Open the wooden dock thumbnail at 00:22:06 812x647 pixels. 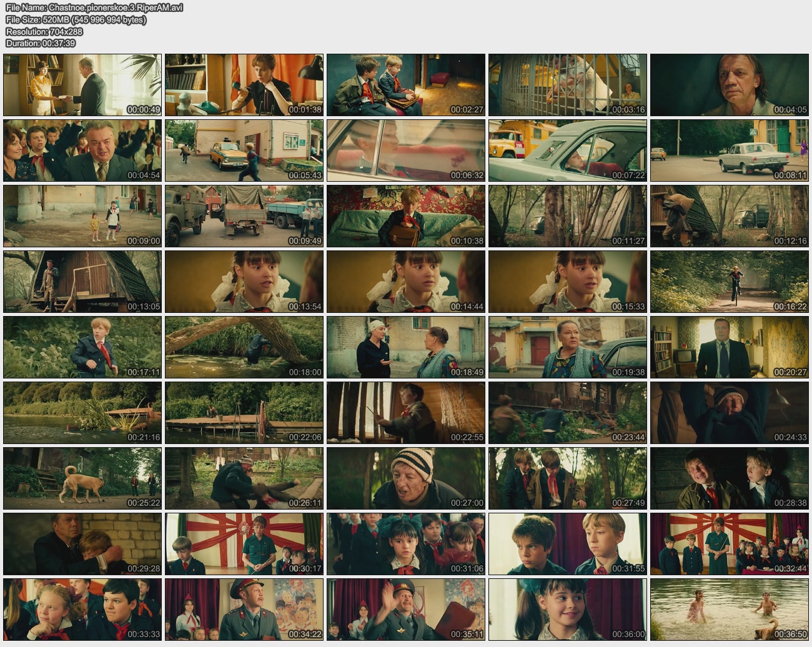pos(244,413)
